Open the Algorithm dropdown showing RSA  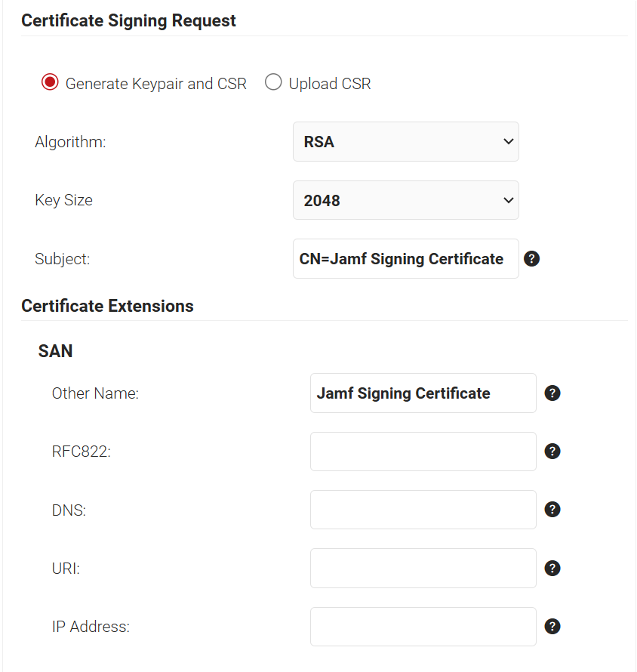(x=405, y=142)
